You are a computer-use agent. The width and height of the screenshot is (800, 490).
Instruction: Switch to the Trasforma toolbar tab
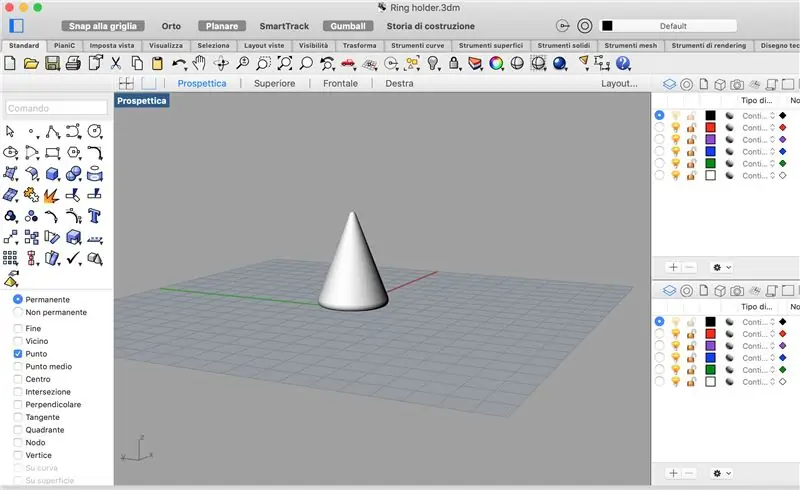pos(359,45)
